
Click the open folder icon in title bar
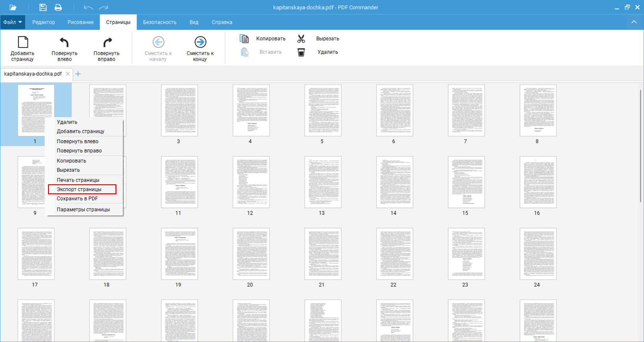coord(13,7)
